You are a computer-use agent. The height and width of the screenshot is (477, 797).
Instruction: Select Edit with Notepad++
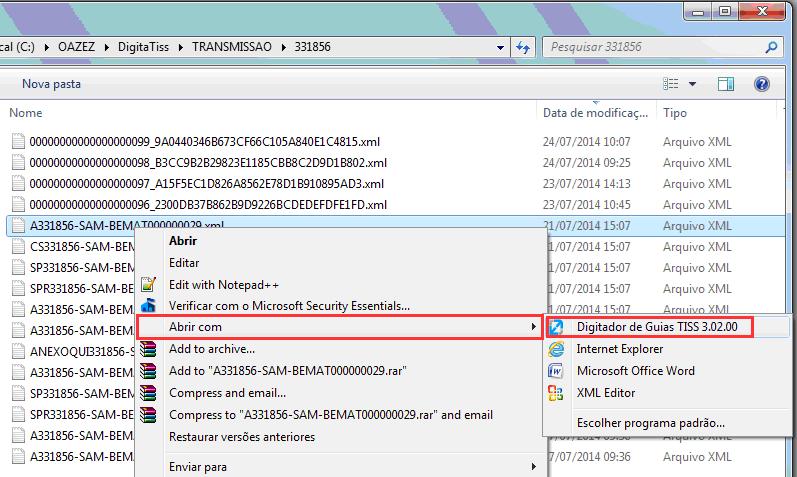click(x=224, y=285)
